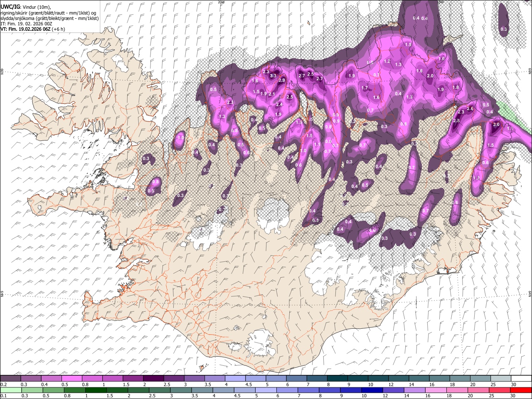
Task: Click the 0.2 label on the snow scale
Action: (x=3, y=384)
